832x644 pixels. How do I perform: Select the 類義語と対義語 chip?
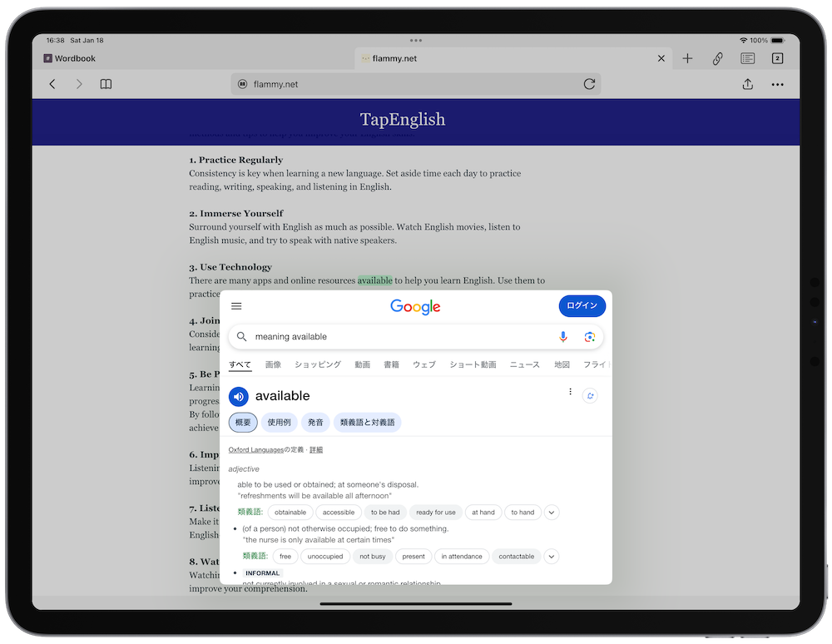(367, 423)
